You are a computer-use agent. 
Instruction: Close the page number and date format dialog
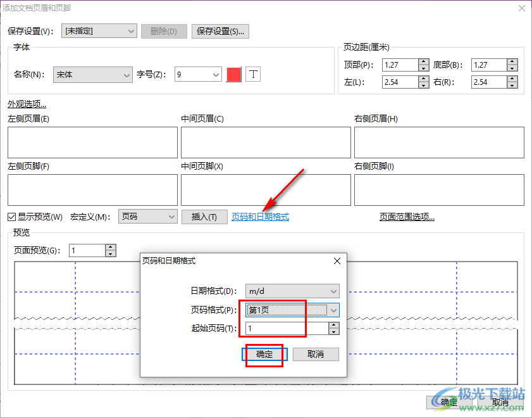tap(337, 261)
